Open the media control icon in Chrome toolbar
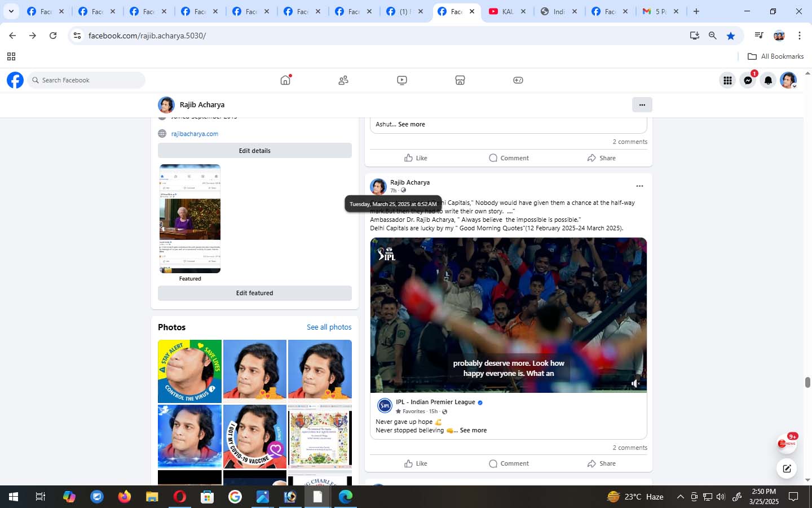The width and height of the screenshot is (812, 508). pyautogui.click(x=758, y=36)
